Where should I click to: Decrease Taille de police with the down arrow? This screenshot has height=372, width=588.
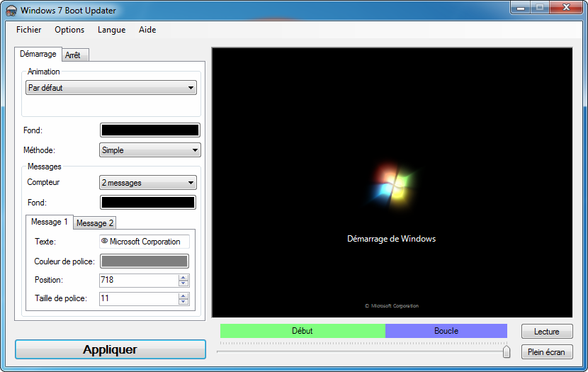point(183,302)
